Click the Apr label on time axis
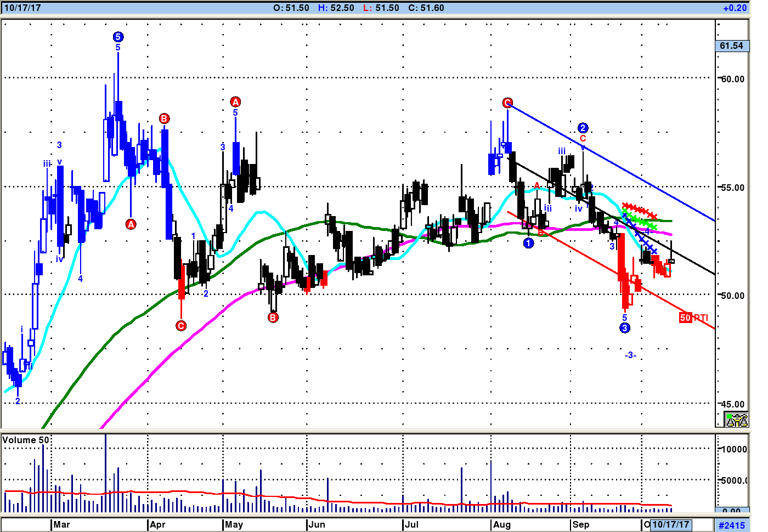 click(x=157, y=524)
